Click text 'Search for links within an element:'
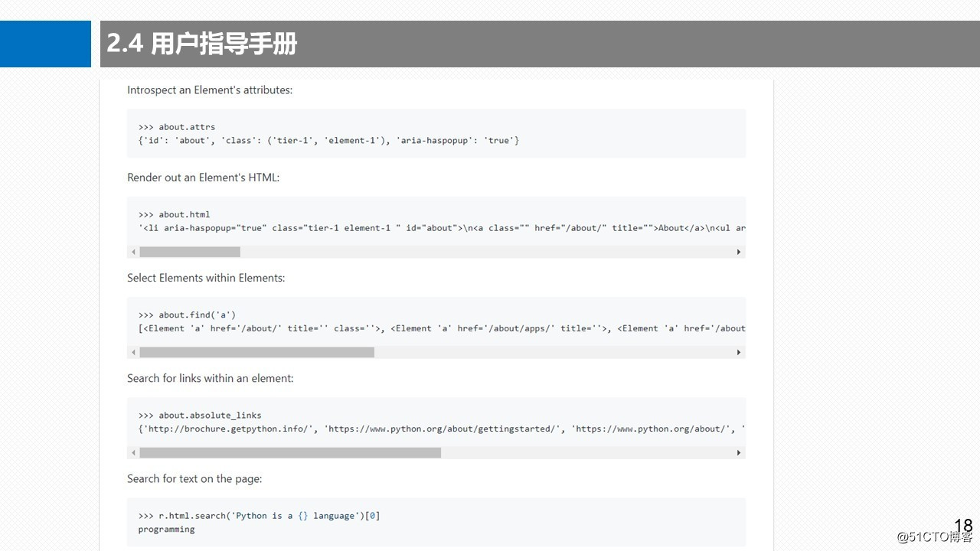Screen dimensions: 980x551 211,378
